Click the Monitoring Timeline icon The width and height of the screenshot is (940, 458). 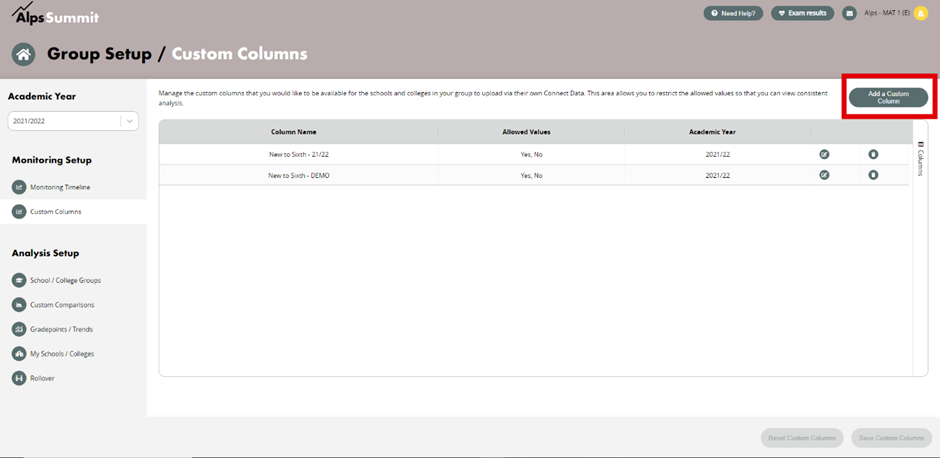19,187
